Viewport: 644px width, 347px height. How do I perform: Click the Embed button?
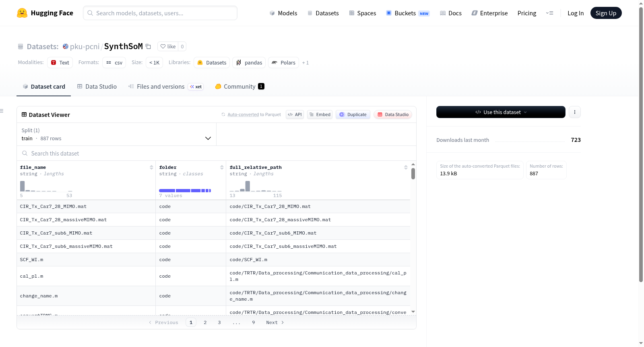(320, 114)
